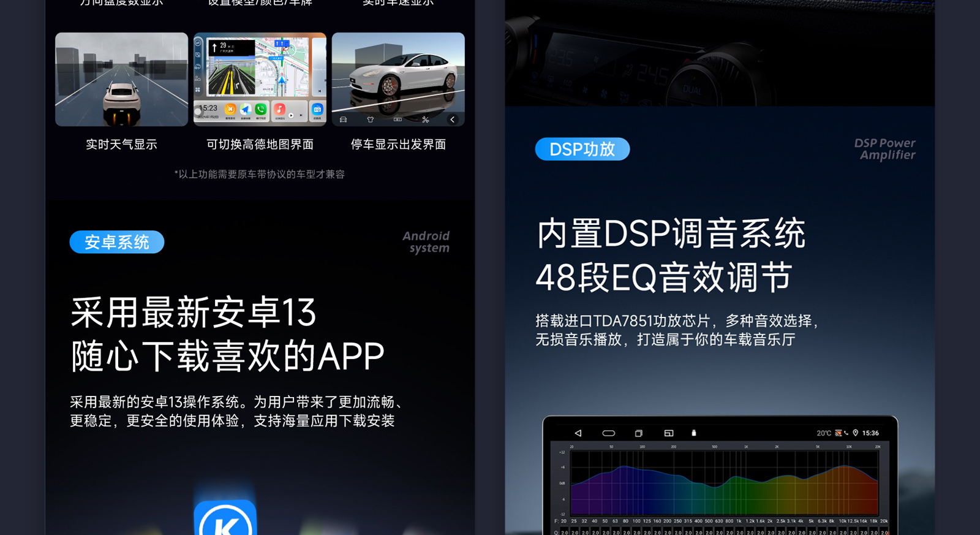
Task: Open the Amap navigation interface thumbnail
Action: coord(260,80)
